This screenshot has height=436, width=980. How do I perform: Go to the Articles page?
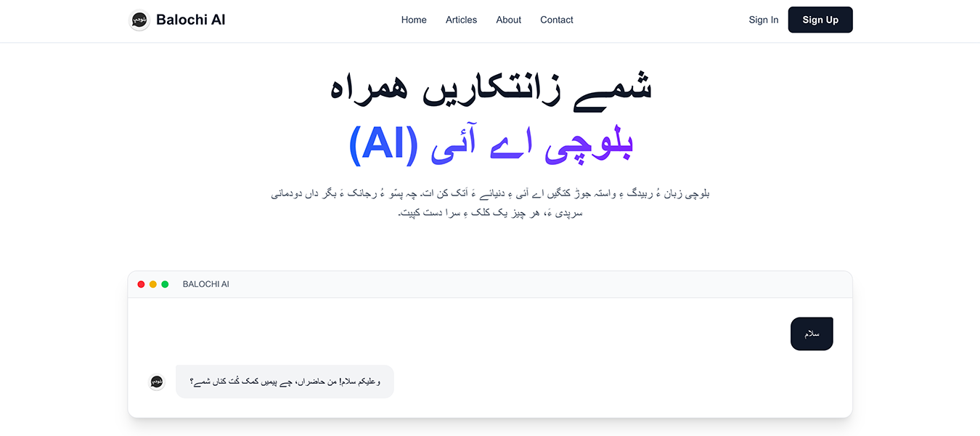(461, 20)
